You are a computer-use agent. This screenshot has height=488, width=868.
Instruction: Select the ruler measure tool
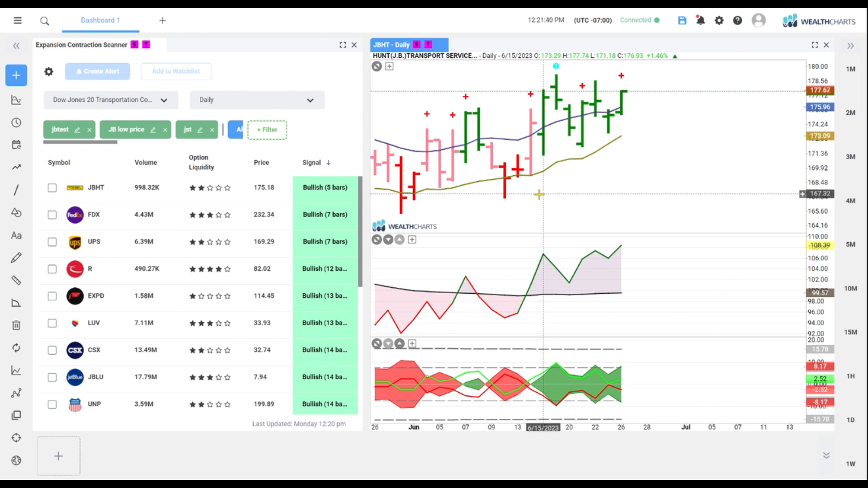[16, 280]
